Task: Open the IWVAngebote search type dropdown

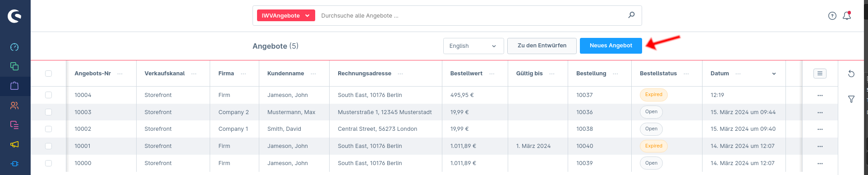Action: (x=286, y=15)
